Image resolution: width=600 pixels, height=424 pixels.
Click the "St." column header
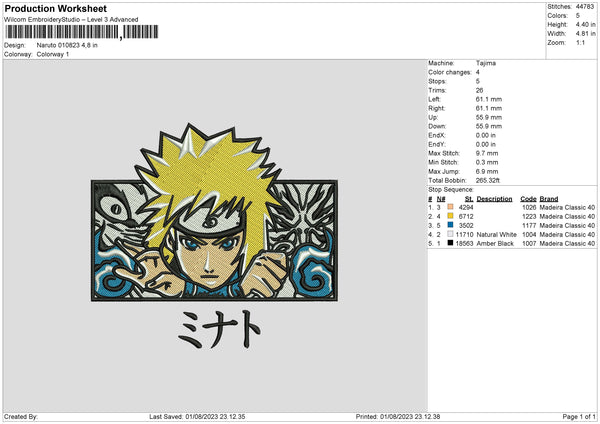(x=469, y=199)
